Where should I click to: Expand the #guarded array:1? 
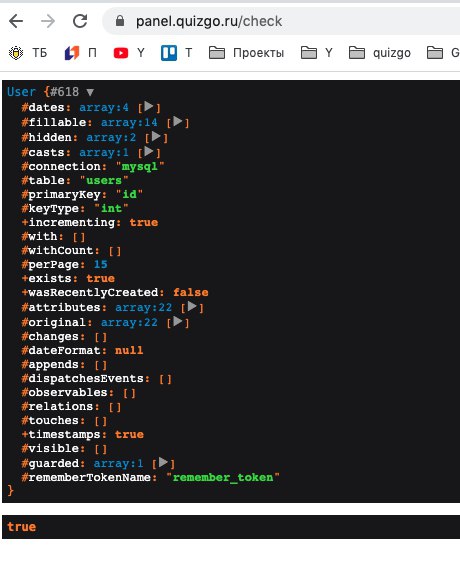point(163,462)
